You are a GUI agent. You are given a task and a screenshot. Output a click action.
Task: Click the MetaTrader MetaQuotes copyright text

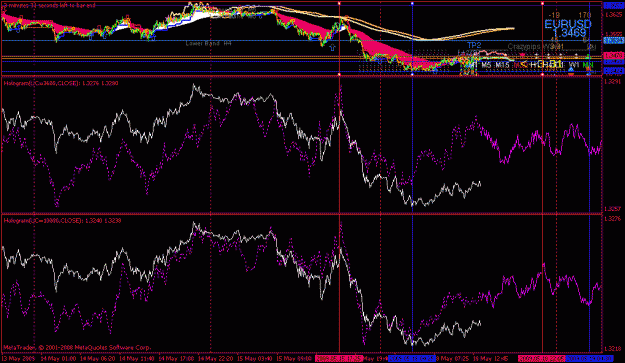77,347
